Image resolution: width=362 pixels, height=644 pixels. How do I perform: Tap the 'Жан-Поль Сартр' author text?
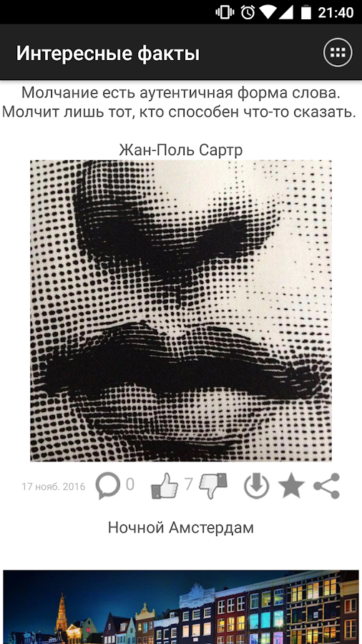tap(180, 150)
